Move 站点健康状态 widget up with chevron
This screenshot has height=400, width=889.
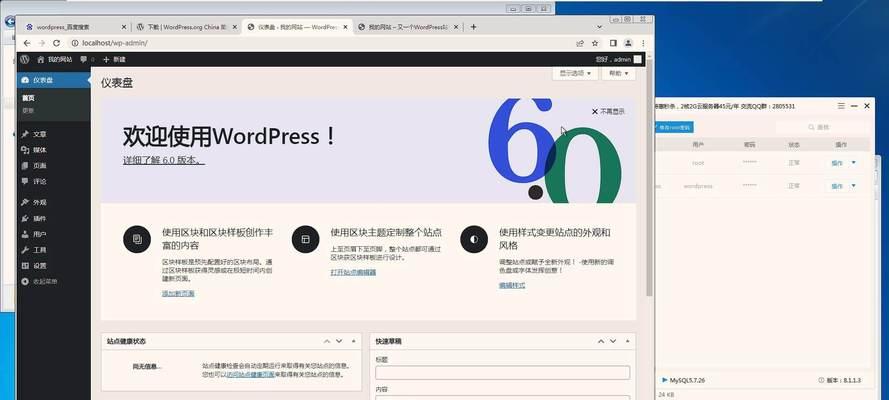[x=327, y=341]
